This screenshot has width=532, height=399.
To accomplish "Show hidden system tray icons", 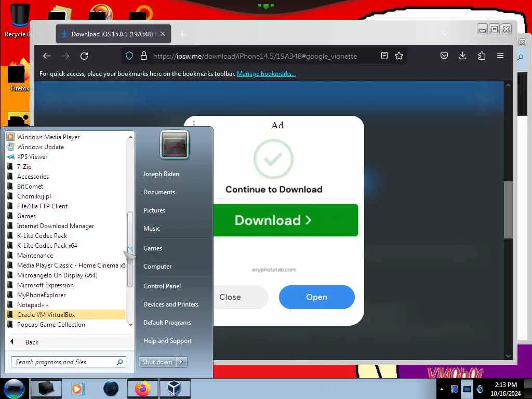I will tap(442, 389).
